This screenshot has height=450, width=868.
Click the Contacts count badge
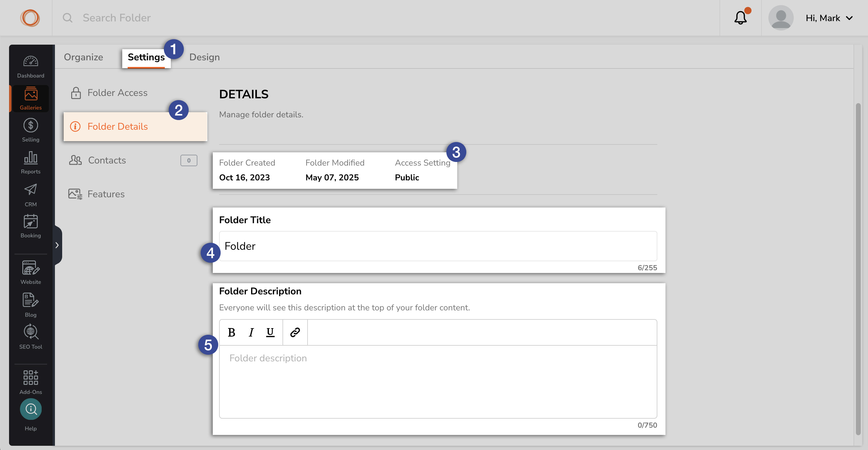pos(189,160)
